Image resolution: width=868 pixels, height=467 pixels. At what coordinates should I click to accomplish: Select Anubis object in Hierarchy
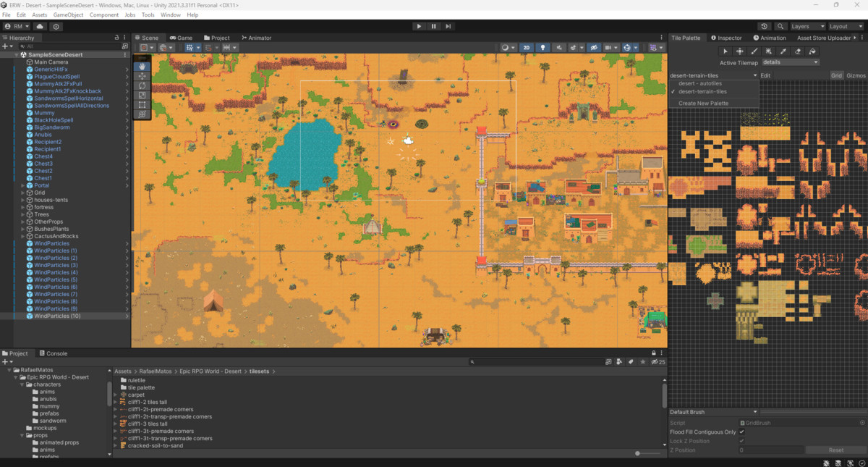(43, 135)
